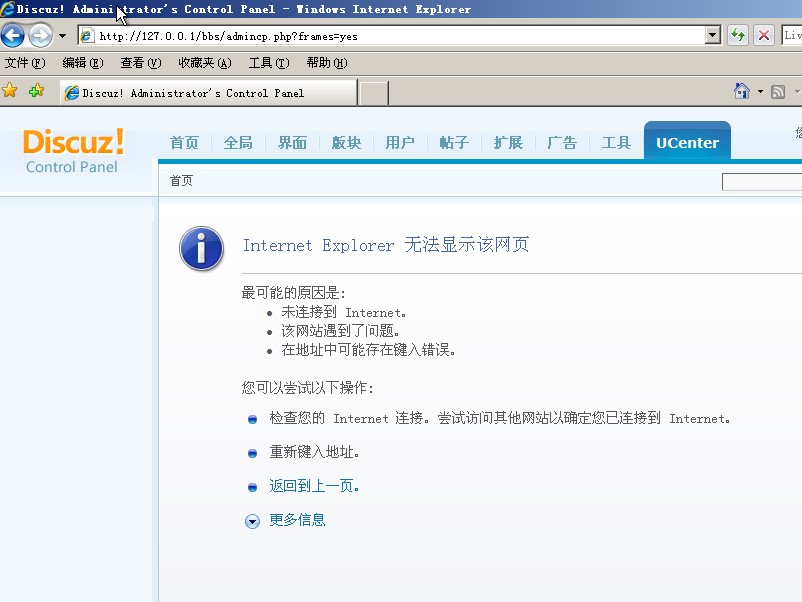Click the browser Back arrow button
The image size is (802, 602).
13,36
